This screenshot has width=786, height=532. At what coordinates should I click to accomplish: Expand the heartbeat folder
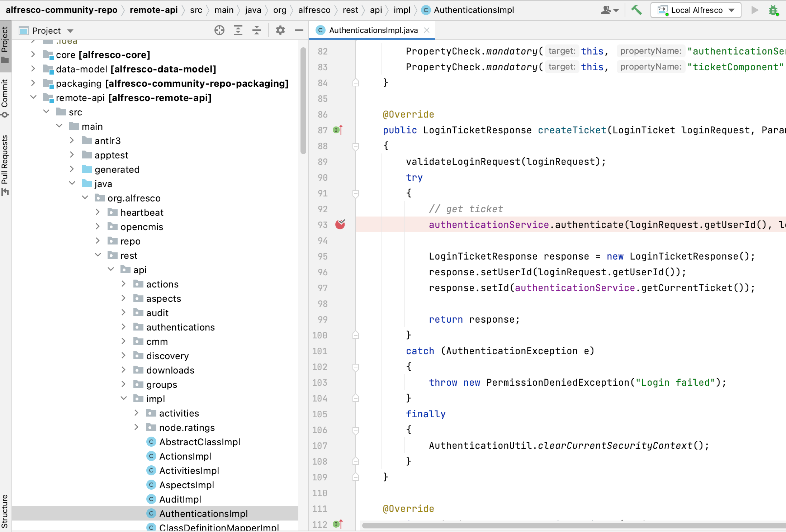click(x=98, y=212)
